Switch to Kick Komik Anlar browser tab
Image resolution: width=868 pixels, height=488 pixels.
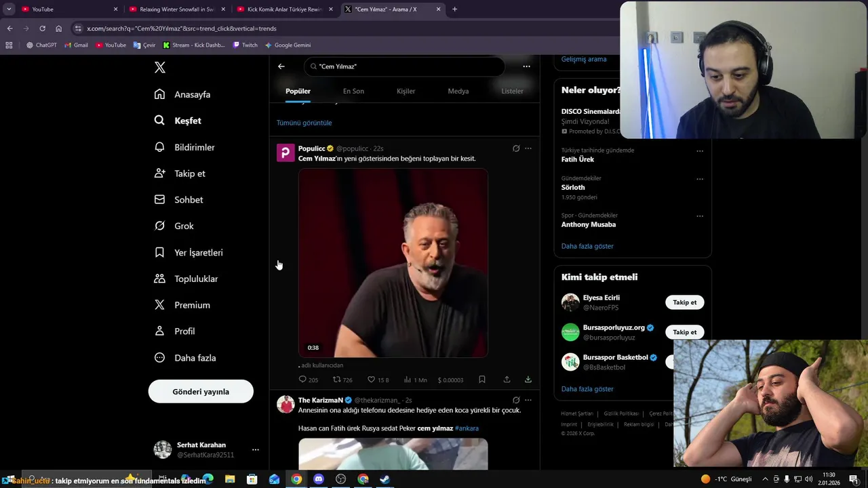(x=284, y=9)
